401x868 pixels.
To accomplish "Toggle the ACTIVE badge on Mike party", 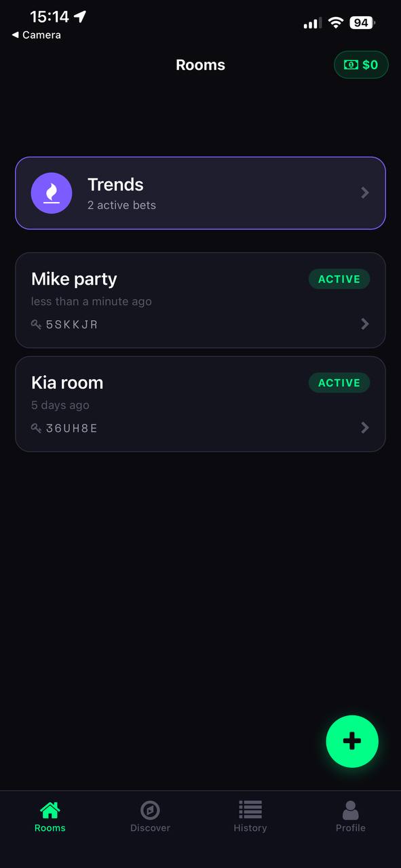I will pos(339,279).
